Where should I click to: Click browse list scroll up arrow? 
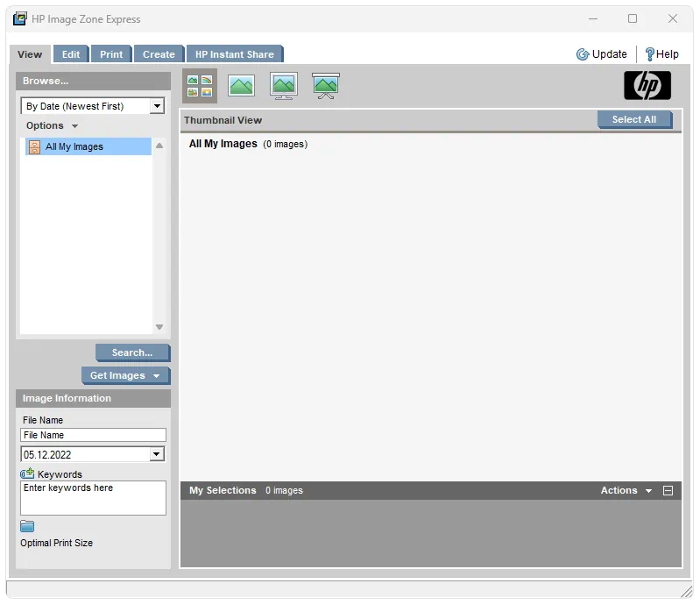click(159, 146)
